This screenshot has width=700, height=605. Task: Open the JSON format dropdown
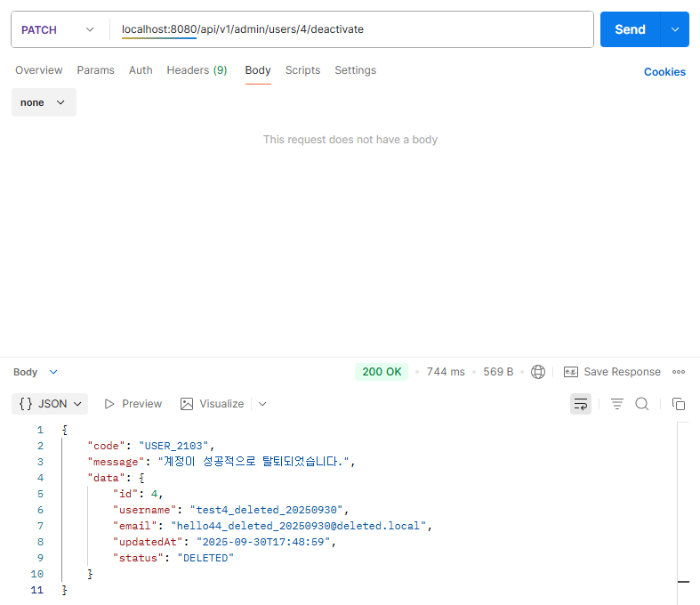tap(50, 404)
